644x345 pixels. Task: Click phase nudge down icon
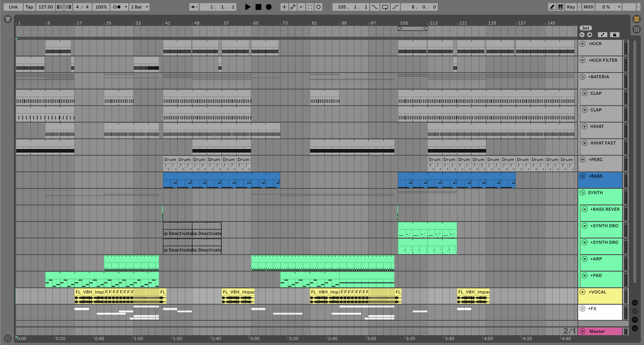pos(60,7)
